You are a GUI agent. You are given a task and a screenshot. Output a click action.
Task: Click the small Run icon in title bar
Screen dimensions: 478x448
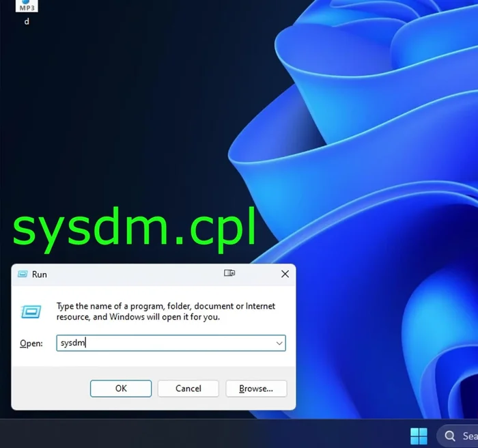tap(22, 274)
